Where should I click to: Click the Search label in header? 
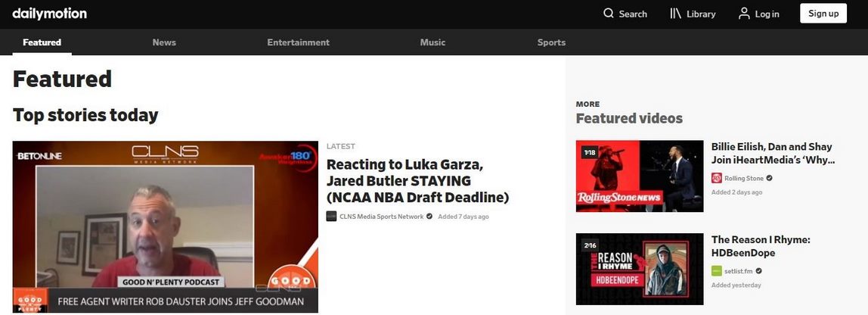(633, 14)
